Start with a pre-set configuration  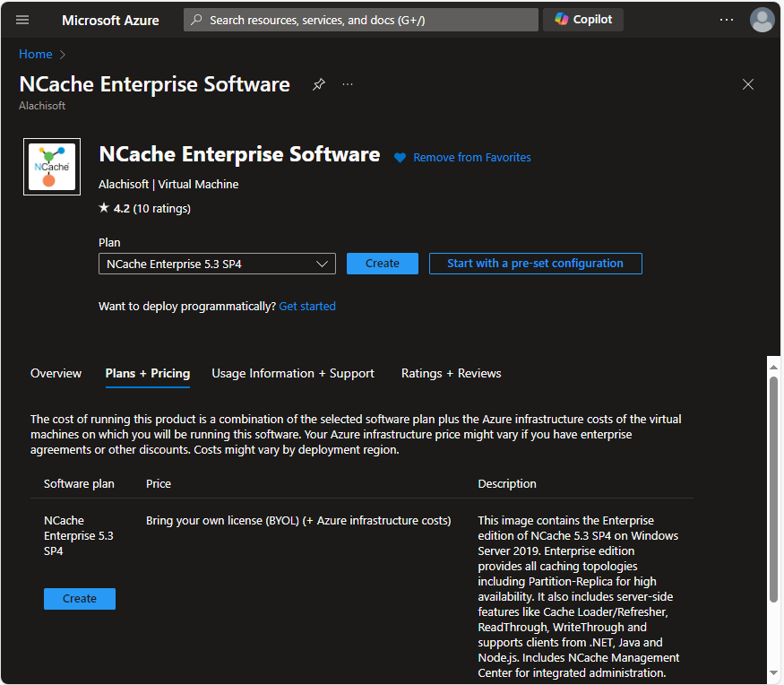(x=536, y=264)
